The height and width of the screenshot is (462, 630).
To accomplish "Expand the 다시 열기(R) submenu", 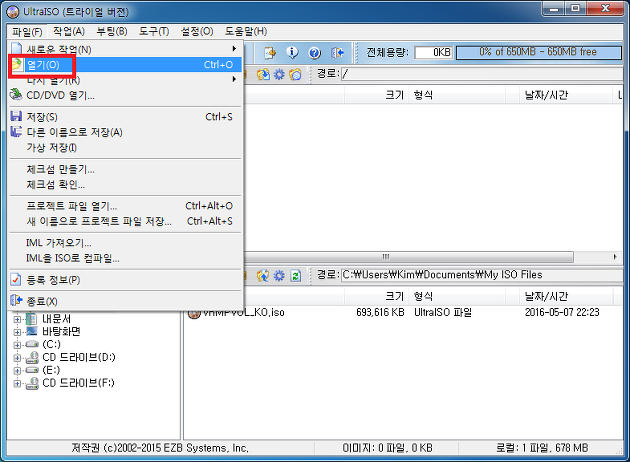I will point(125,80).
